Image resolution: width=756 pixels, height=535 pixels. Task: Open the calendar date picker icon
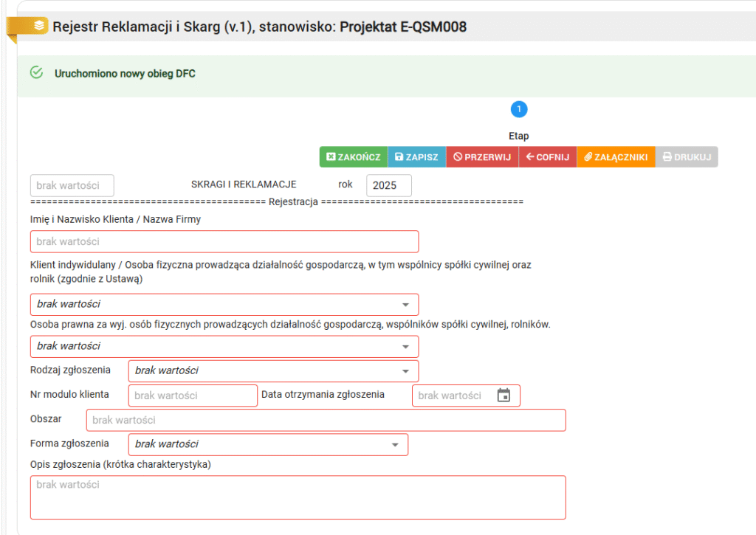504,396
